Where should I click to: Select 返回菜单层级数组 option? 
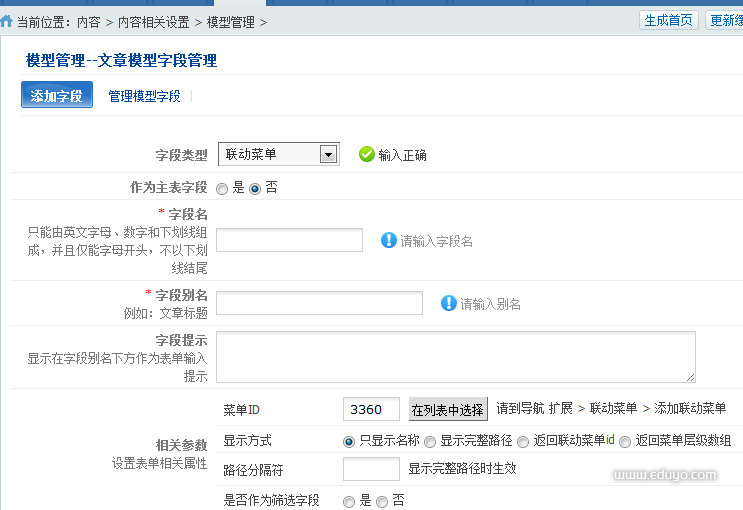point(625,441)
